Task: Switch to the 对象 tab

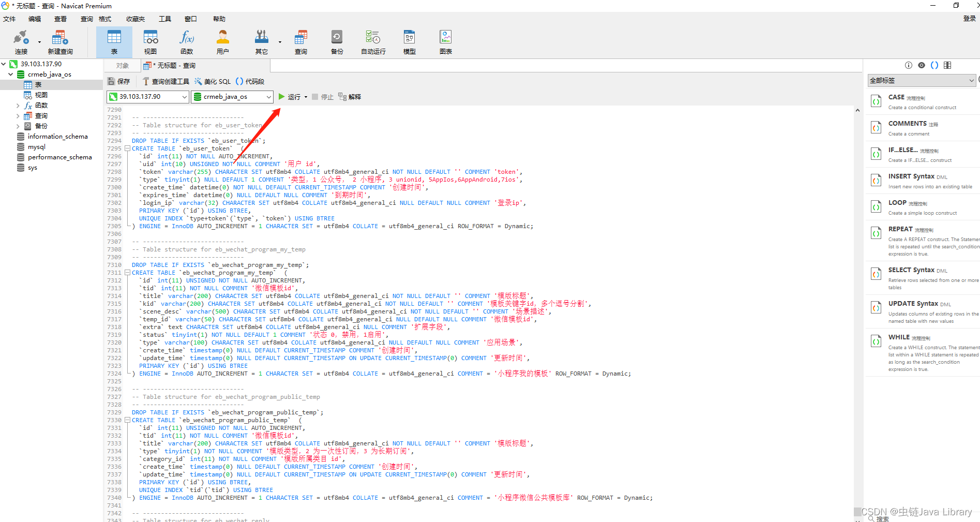Action: [x=123, y=66]
